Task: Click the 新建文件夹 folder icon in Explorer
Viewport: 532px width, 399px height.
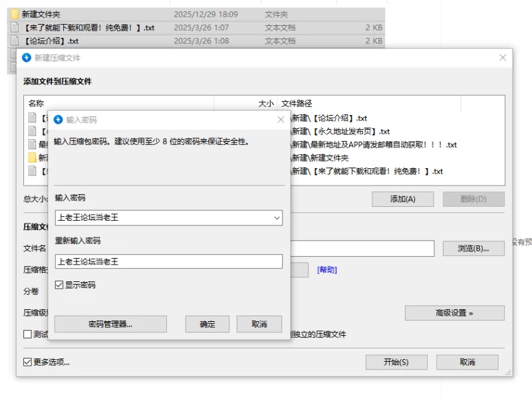Action: tap(15, 14)
